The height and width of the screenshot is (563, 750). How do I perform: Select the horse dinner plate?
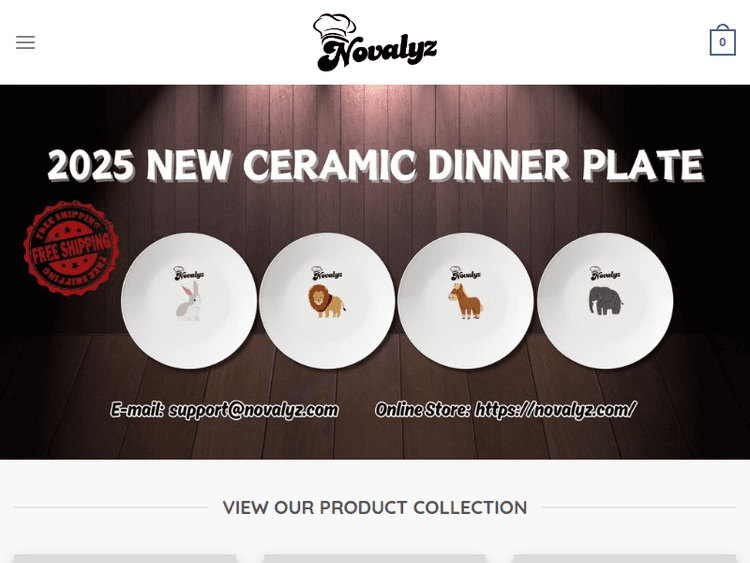465,301
